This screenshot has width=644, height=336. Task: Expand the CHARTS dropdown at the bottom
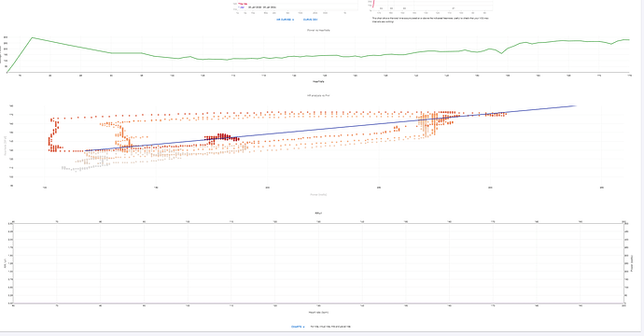click(x=298, y=327)
